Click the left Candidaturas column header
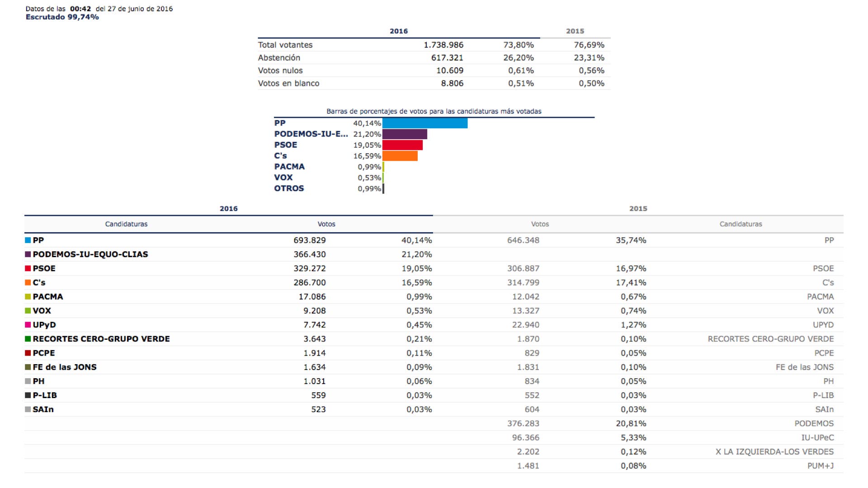 (126, 224)
